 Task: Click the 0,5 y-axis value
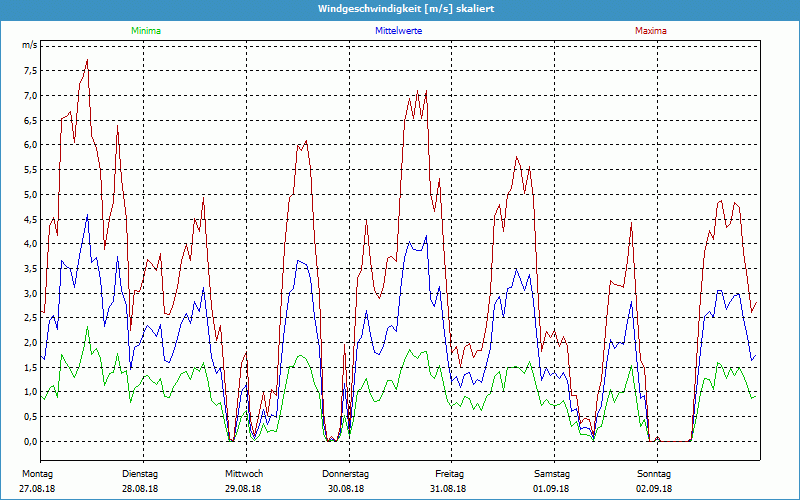30,417
